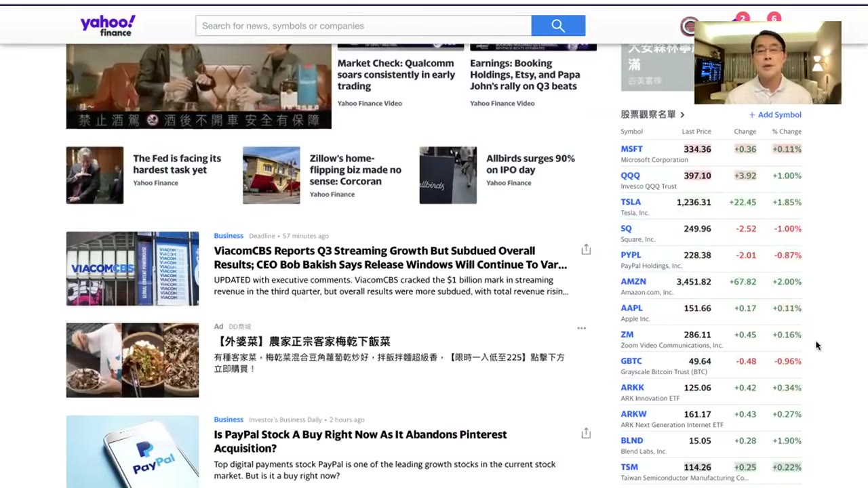The width and height of the screenshot is (868, 488).
Task: Open the PayPal stock buy article headline
Action: tap(360, 441)
